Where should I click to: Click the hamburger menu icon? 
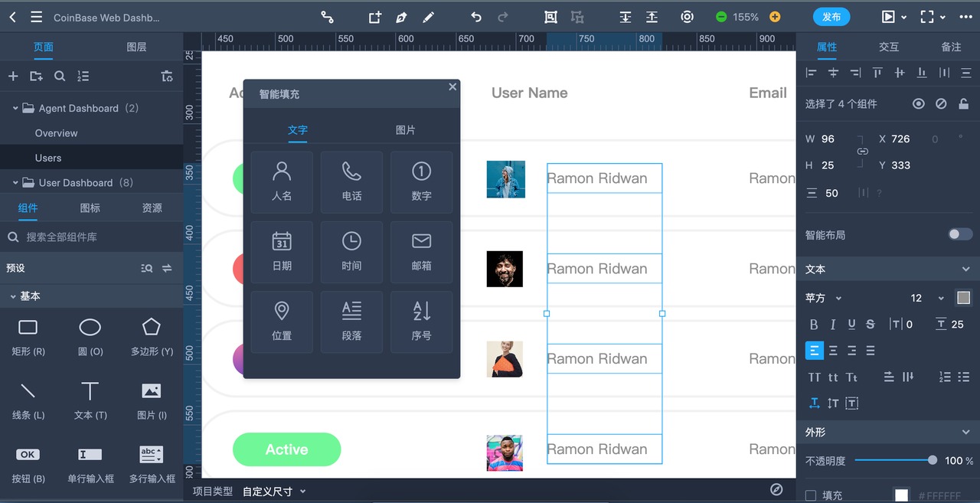pyautogui.click(x=36, y=17)
